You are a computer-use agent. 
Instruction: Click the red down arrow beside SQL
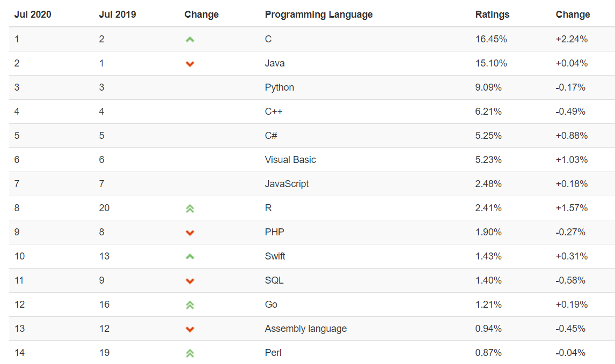pyautogui.click(x=189, y=281)
